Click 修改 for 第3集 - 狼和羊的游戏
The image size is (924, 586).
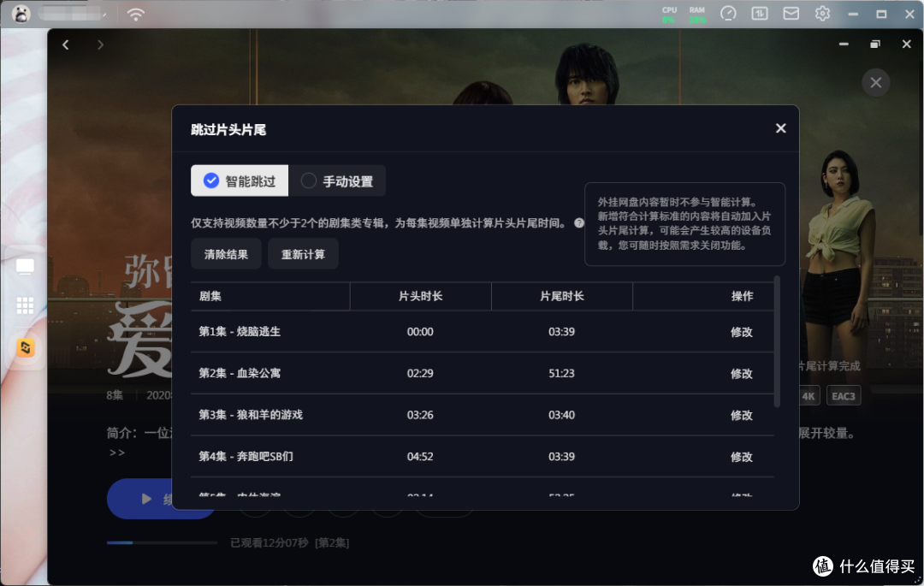click(x=741, y=415)
